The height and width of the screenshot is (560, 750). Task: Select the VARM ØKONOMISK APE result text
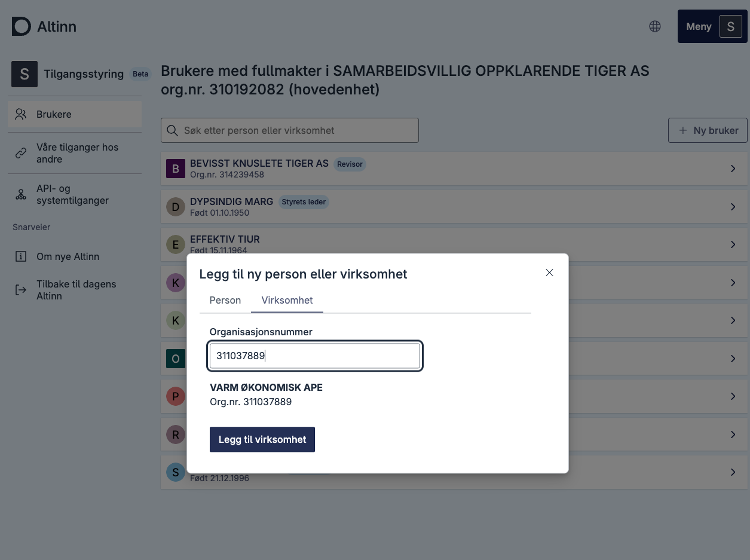coord(266,387)
